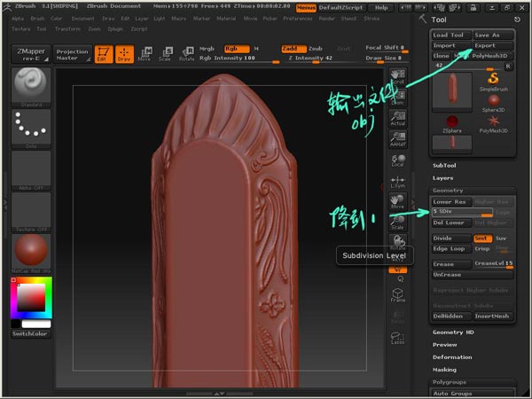Click the Lasso selection icon
Viewport: 532px width, 399px height.
point(397,338)
